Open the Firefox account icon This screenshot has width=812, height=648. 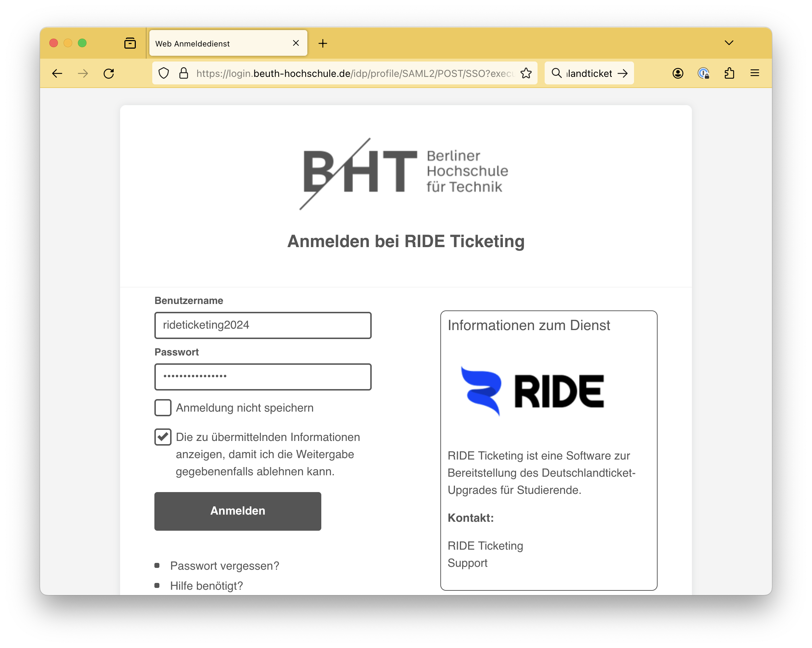[678, 73]
